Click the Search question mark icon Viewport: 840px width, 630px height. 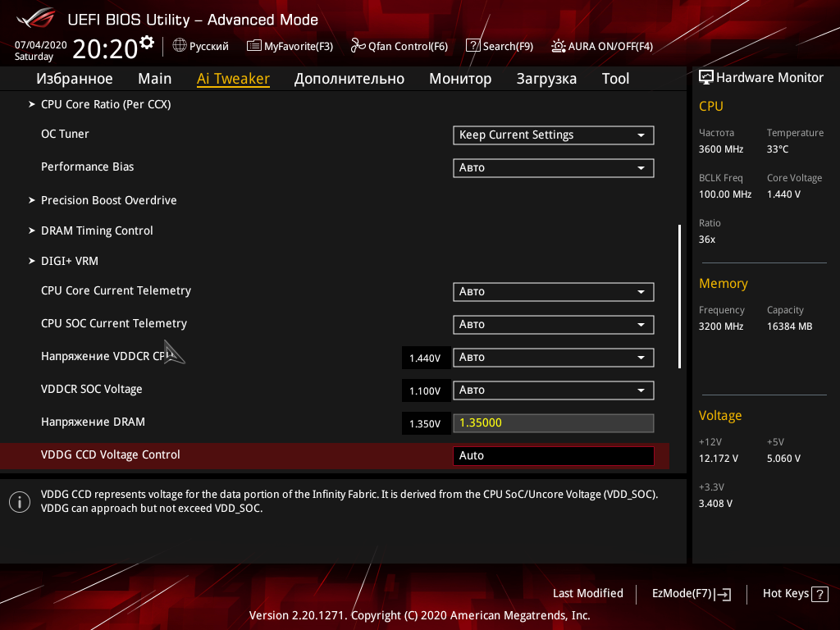click(473, 46)
